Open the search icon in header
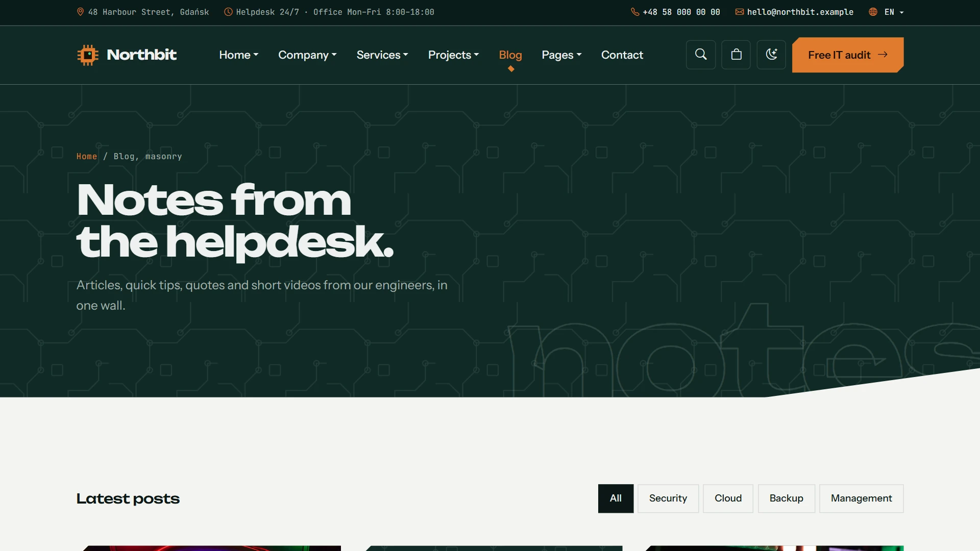980x551 pixels. tap(701, 55)
